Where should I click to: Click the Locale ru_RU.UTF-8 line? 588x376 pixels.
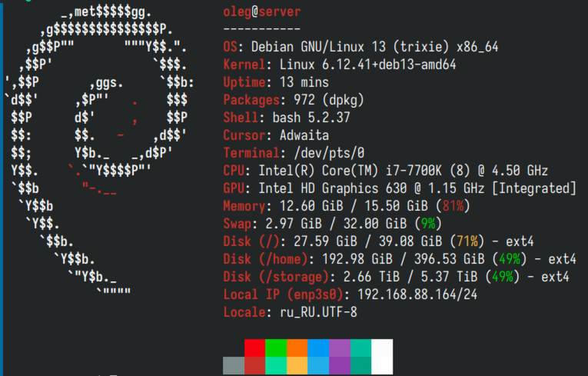click(291, 312)
